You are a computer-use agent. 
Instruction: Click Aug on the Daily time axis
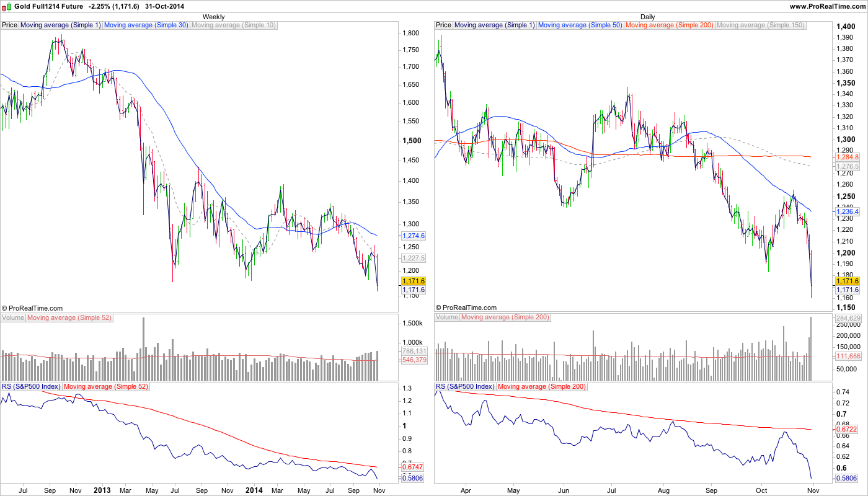tap(664, 490)
